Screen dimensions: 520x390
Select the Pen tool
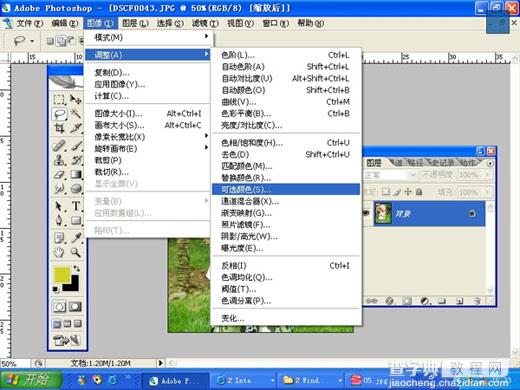click(x=59, y=220)
